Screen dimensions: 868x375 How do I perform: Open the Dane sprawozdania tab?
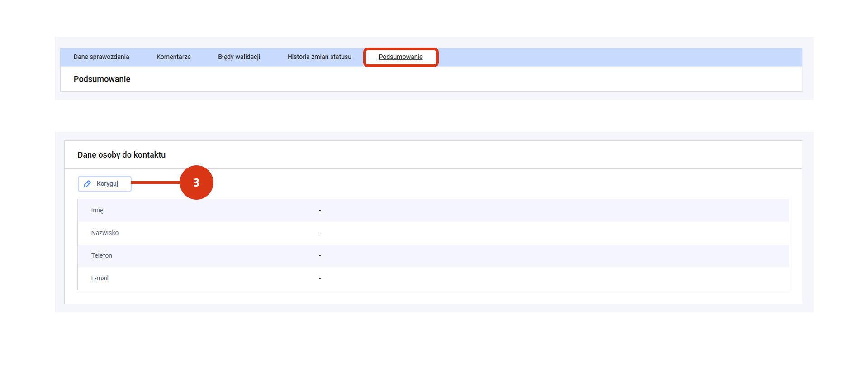101,57
